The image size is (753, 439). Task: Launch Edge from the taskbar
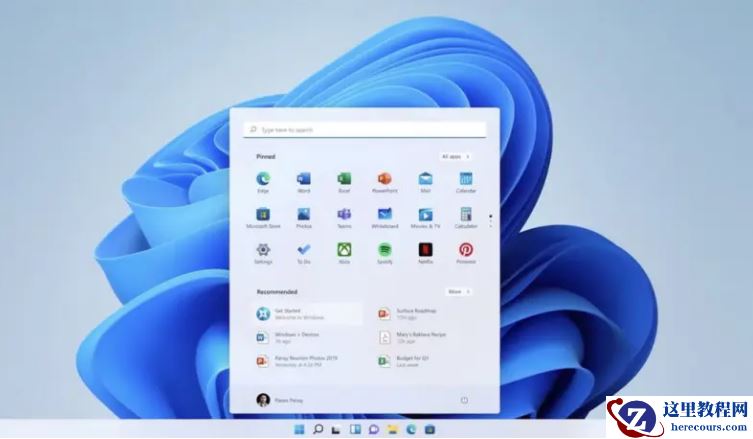[x=412, y=429]
